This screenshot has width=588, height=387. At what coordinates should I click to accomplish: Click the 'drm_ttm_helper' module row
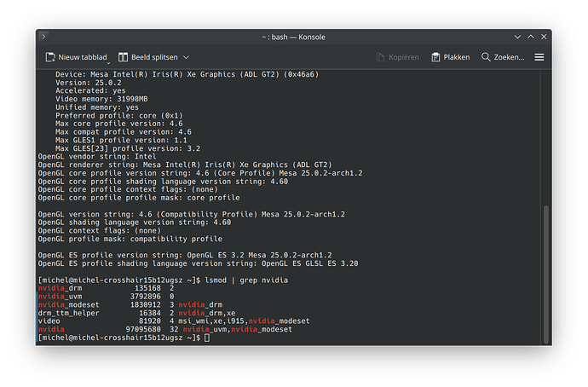pyautogui.click(x=69, y=313)
